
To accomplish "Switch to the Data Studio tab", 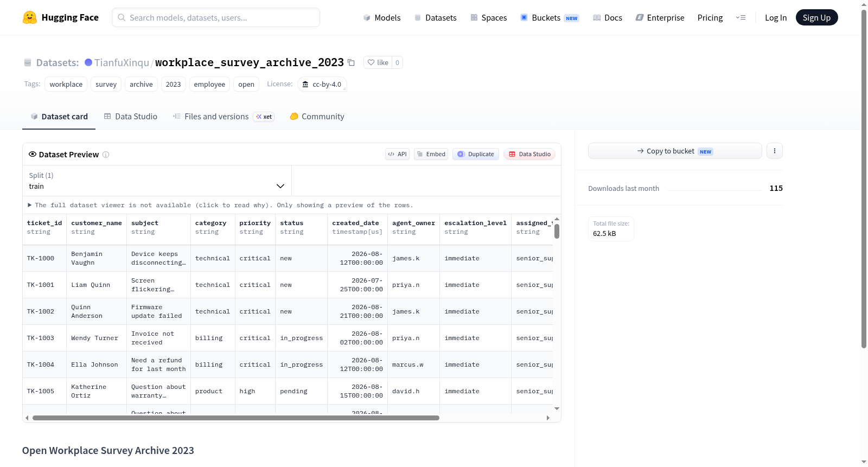I will pos(131,117).
